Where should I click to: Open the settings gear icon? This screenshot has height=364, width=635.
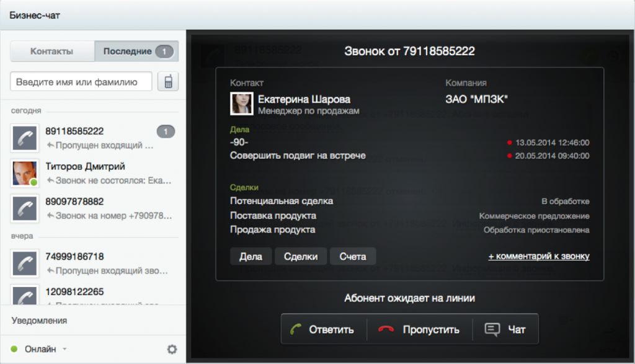pyautogui.click(x=172, y=349)
